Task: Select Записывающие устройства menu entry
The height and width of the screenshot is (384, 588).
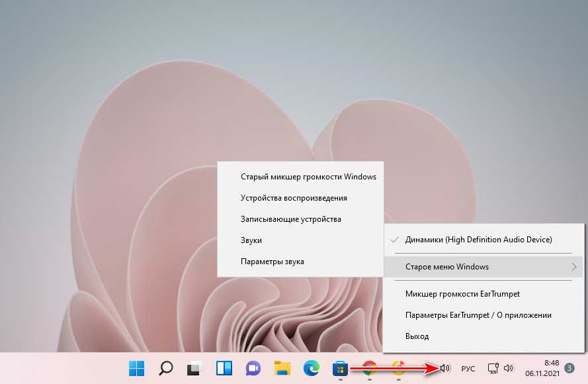Action: pyautogui.click(x=290, y=219)
